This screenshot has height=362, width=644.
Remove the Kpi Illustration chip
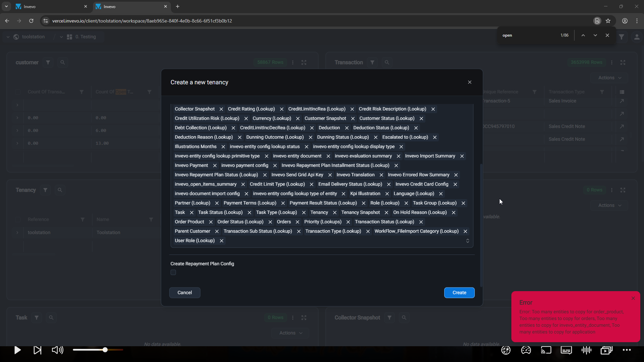click(x=387, y=194)
